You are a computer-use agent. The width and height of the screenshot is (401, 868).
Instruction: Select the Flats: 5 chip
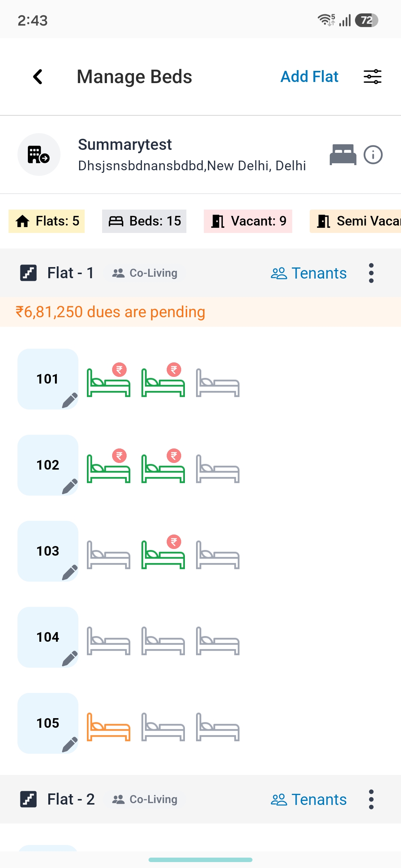pos(46,221)
